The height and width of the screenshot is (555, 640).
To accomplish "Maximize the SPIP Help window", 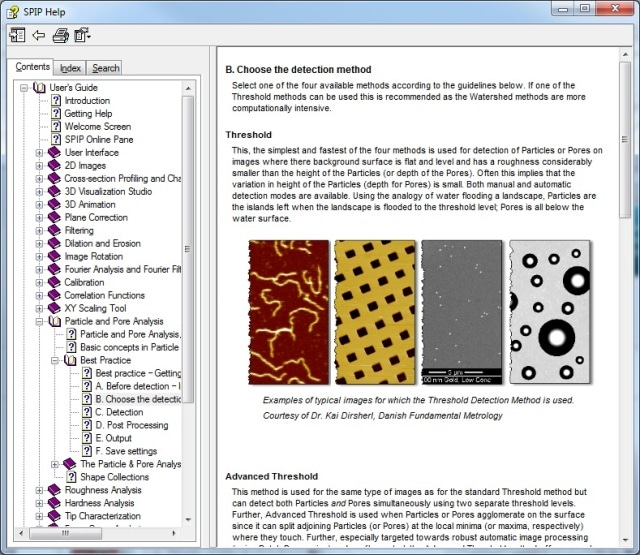I will [x=585, y=8].
